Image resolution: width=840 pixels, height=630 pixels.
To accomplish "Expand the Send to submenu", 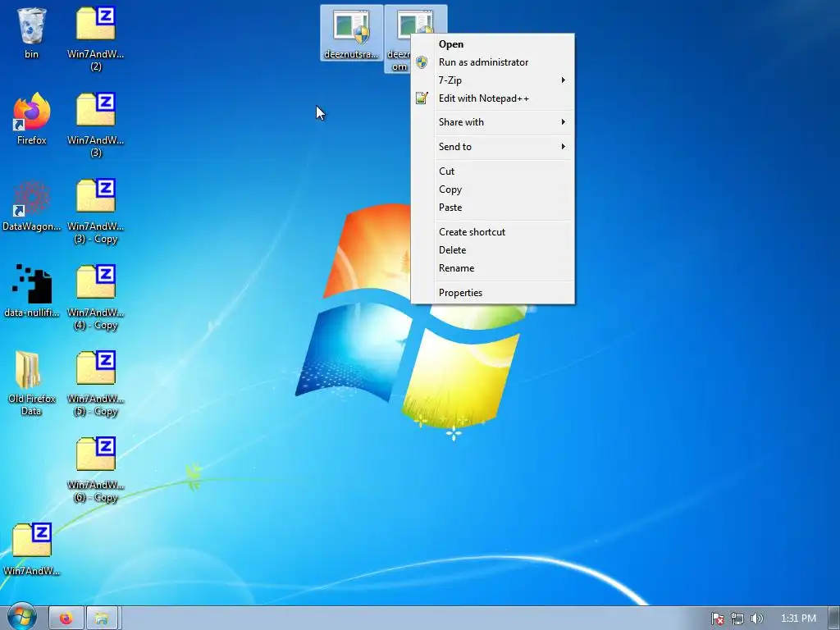I will point(493,147).
